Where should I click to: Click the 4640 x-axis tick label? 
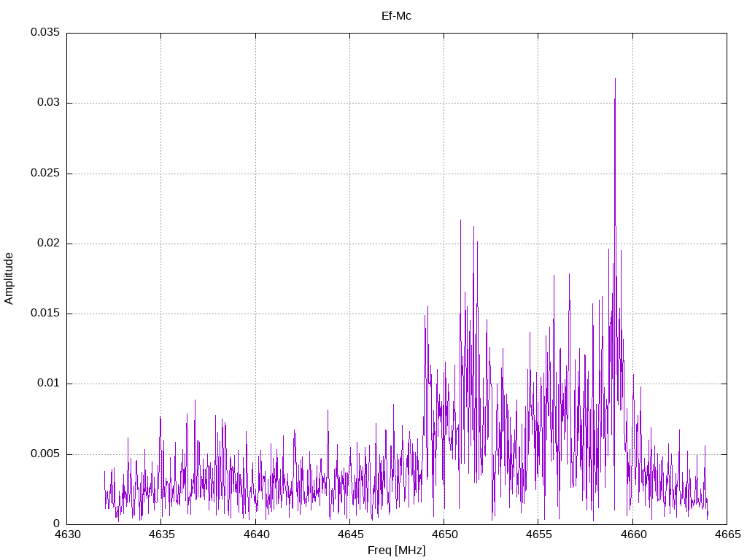(x=255, y=535)
